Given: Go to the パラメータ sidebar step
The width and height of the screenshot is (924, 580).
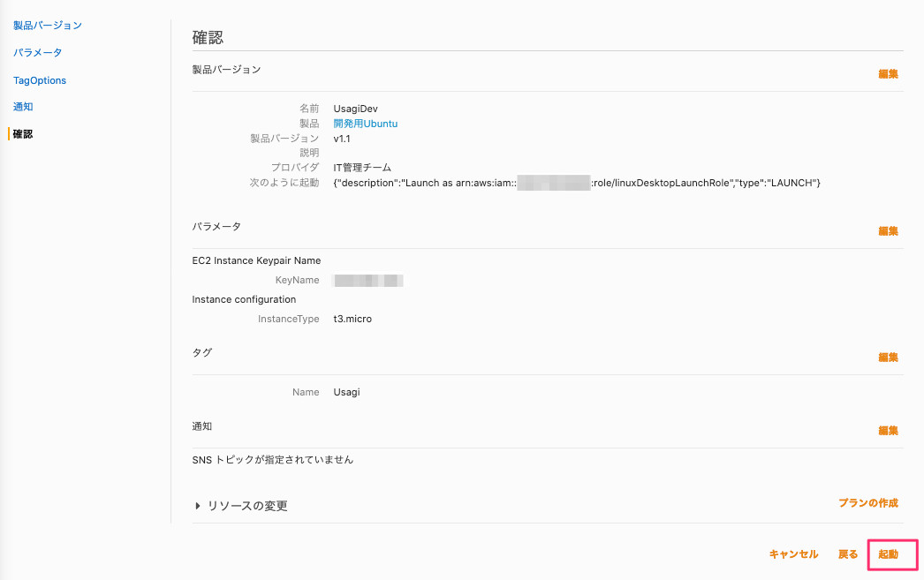Looking at the screenshot, I should 38,52.
